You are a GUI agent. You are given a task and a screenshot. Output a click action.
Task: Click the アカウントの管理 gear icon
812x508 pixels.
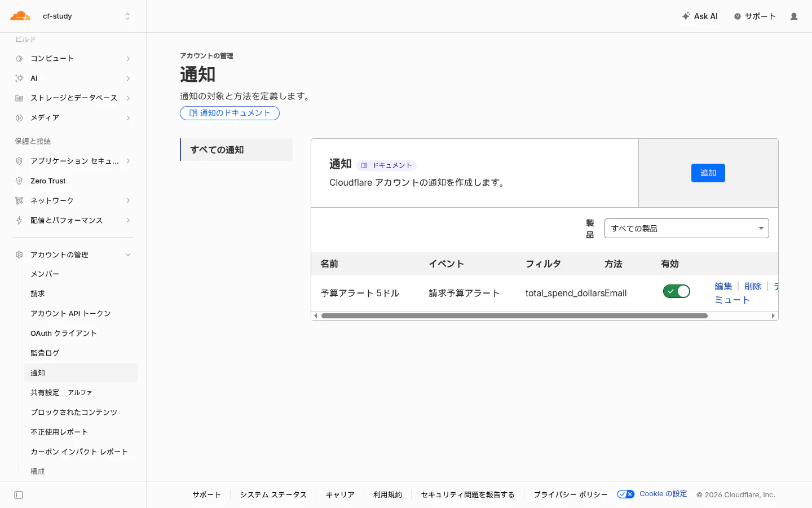[19, 255]
